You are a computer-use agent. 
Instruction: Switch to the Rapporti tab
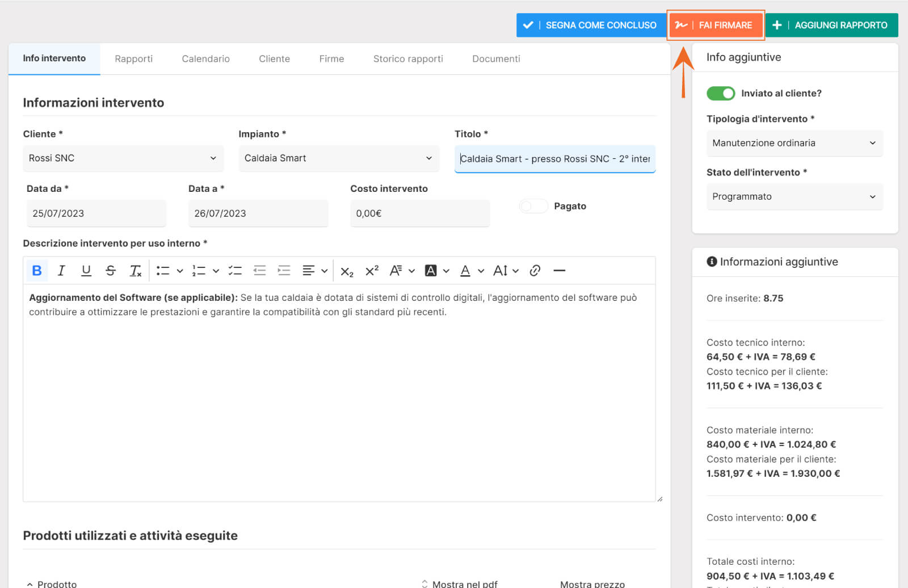coord(133,58)
